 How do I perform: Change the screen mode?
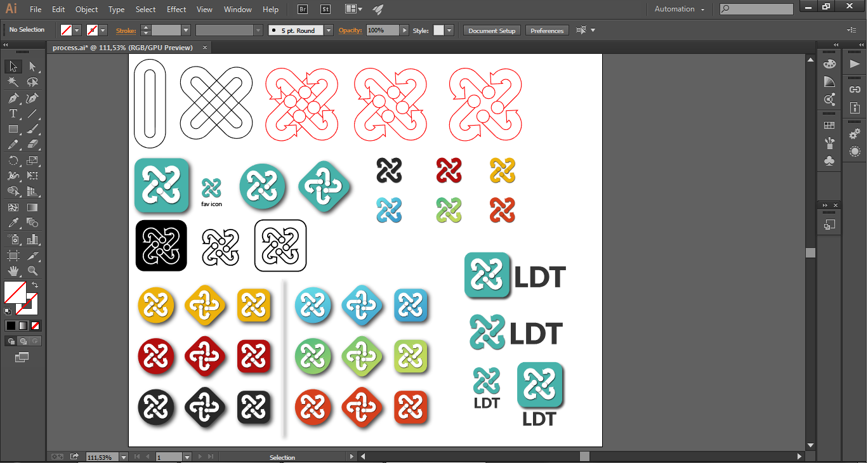coord(22,358)
